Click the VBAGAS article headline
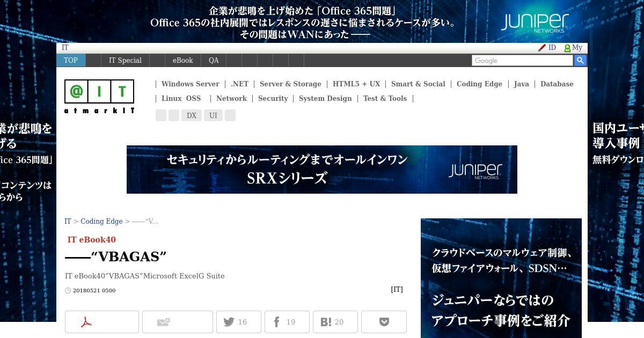 [116, 256]
